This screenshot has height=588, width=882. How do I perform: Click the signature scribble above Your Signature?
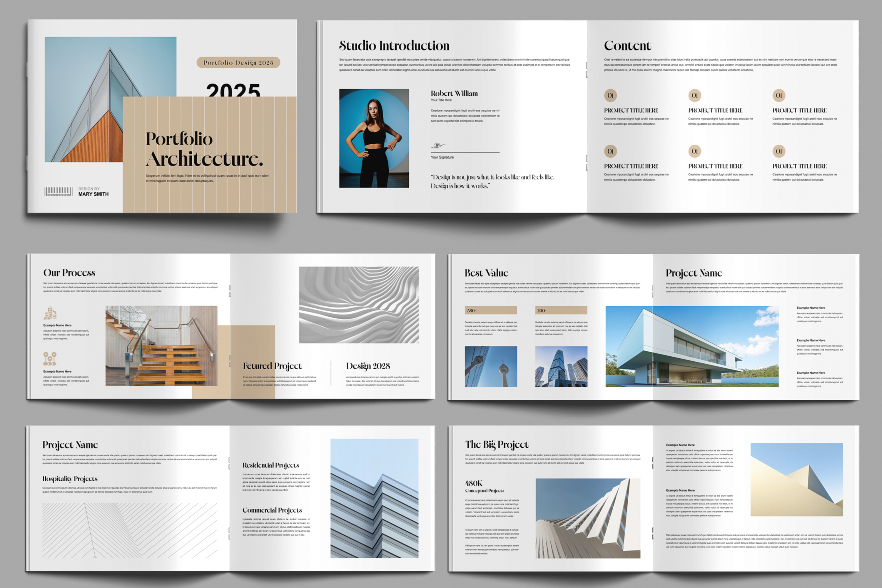point(437,146)
